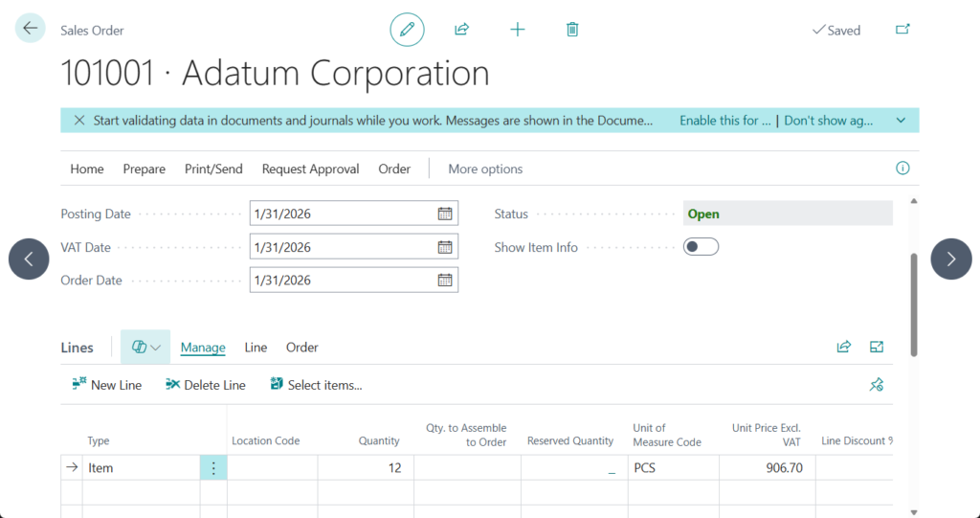This screenshot has width=980, height=518.
Task: Click the trash delete icon
Action: pos(572,30)
